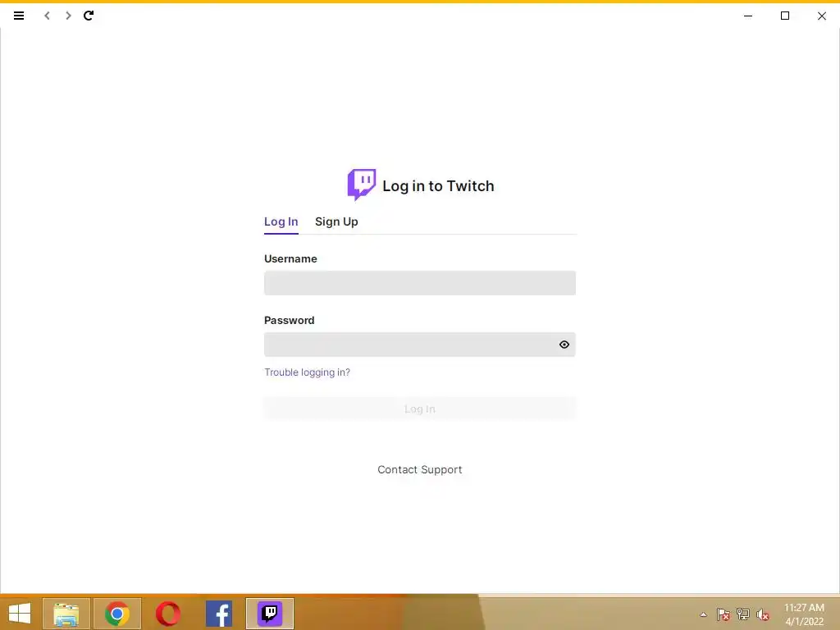Click the 'Username' field label
Viewport: 840px width, 630px height.
pyautogui.click(x=290, y=258)
